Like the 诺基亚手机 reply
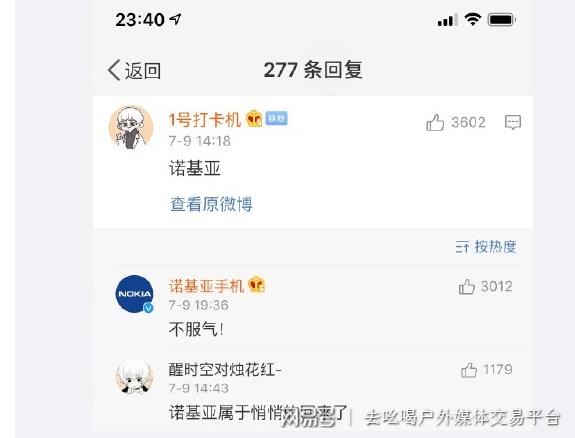The width and height of the screenshot is (575, 438). tap(467, 286)
